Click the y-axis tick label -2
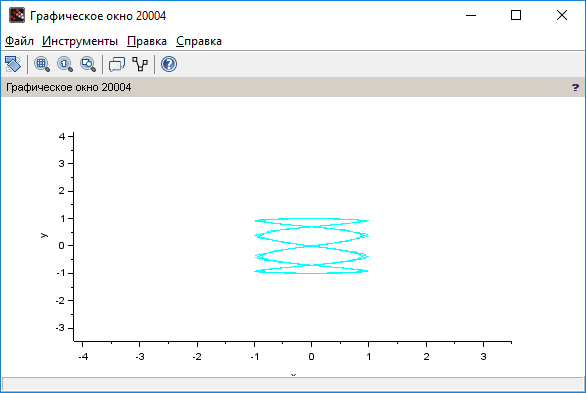This screenshot has width=586, height=393. 60,300
